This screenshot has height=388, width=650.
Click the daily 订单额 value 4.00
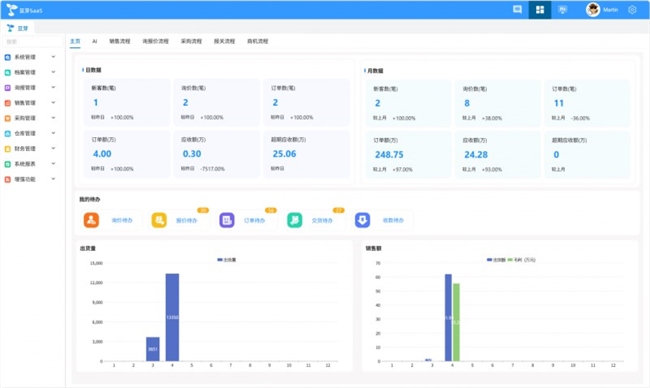[102, 154]
